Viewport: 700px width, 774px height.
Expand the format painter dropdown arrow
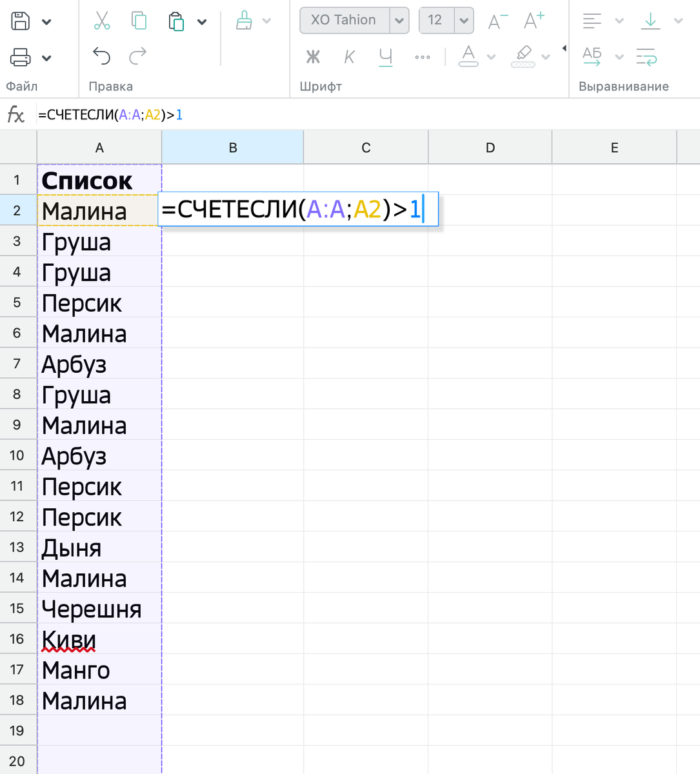266,21
